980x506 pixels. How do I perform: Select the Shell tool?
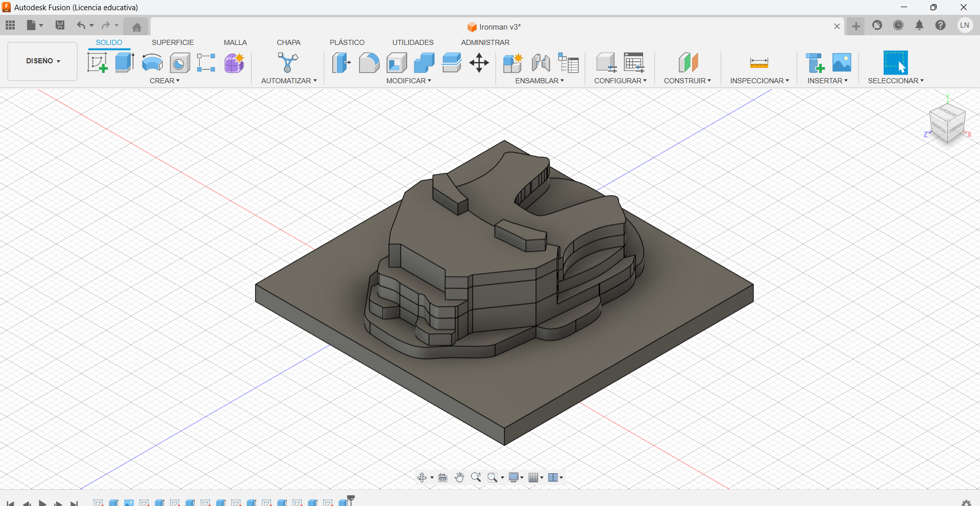coord(397,63)
